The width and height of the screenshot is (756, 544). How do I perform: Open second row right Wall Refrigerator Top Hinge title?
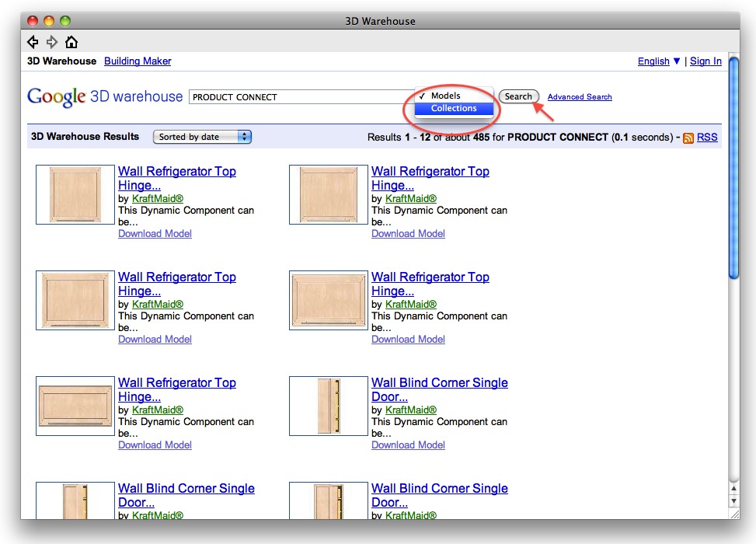click(x=430, y=284)
